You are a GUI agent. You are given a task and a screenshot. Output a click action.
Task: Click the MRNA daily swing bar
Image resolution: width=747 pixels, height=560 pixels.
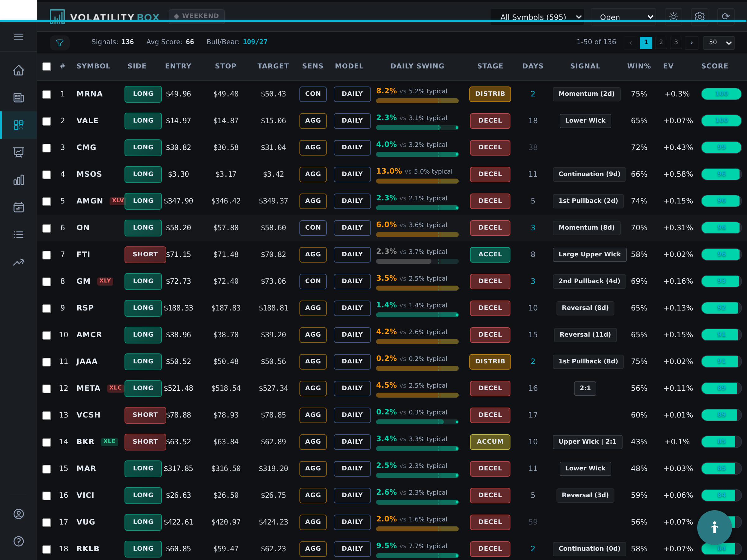click(x=417, y=101)
